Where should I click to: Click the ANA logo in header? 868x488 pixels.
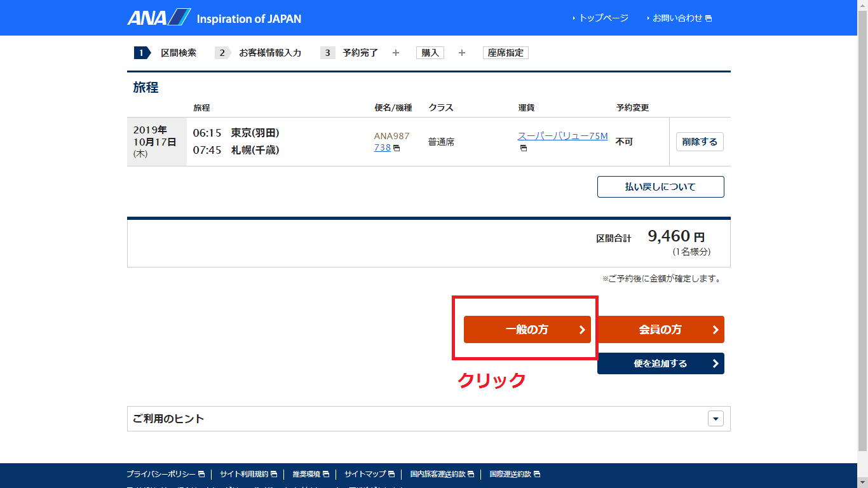click(x=159, y=18)
